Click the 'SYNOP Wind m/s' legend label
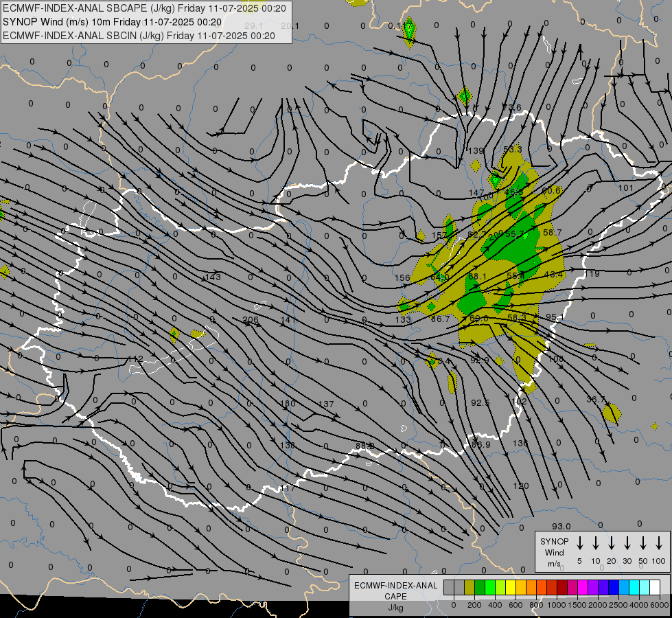The image size is (672, 618). [x=554, y=552]
